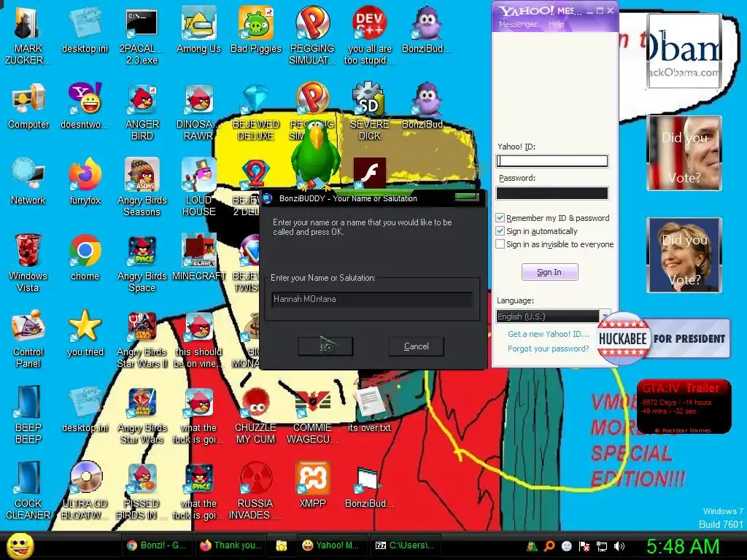The width and height of the screenshot is (747, 560).
Task: Click the BonziBUDDY name input field
Action: [x=372, y=299]
